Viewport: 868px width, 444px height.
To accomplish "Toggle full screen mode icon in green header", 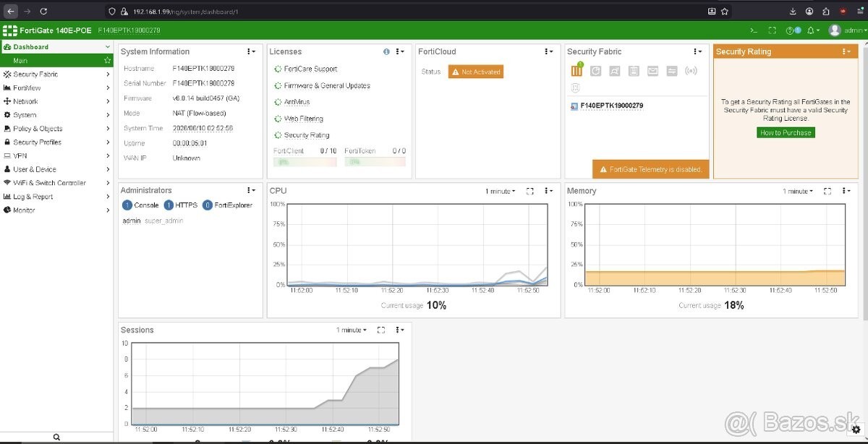I will tap(773, 30).
